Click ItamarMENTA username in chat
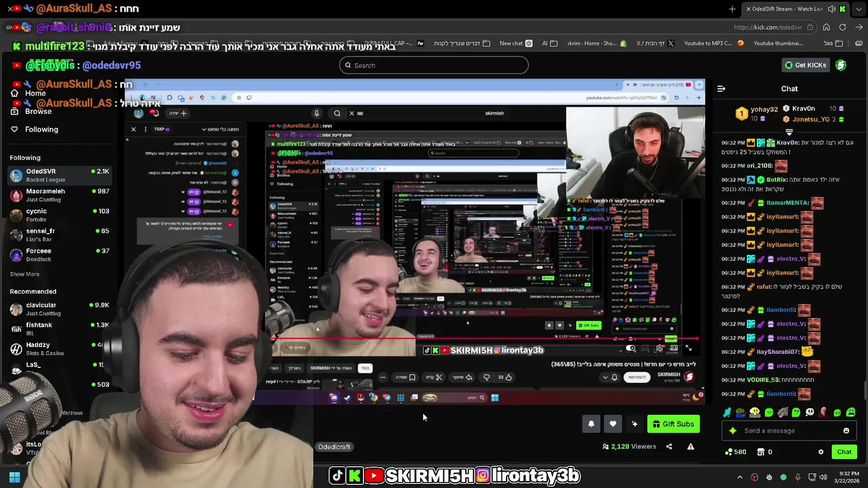This screenshot has width=868, height=488. click(x=788, y=203)
